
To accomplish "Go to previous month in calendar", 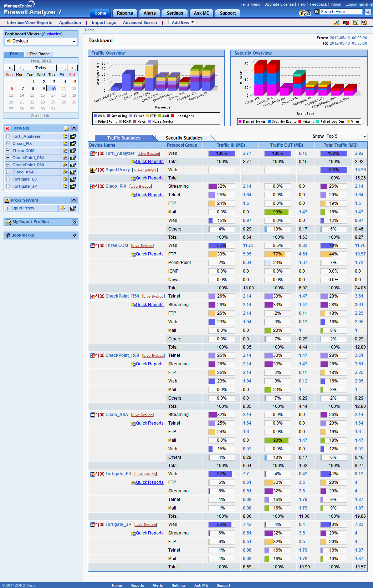I will pos(21,68).
